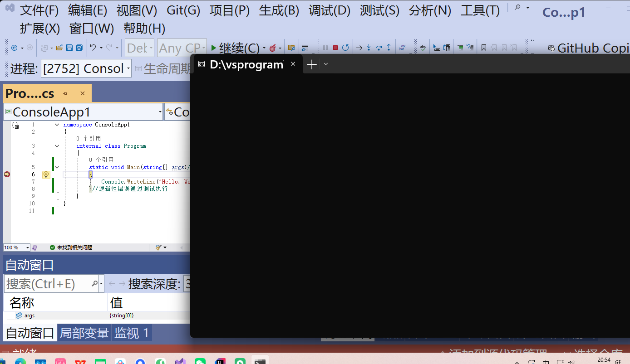Click the quick actions lightbulb in the editor
The width and height of the screenshot is (630, 364).
[x=46, y=175]
